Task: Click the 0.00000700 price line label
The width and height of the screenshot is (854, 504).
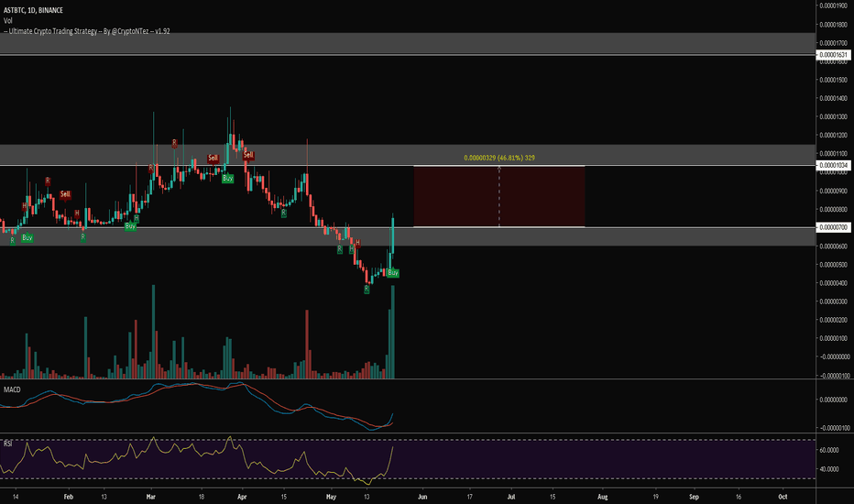Action: click(834, 227)
